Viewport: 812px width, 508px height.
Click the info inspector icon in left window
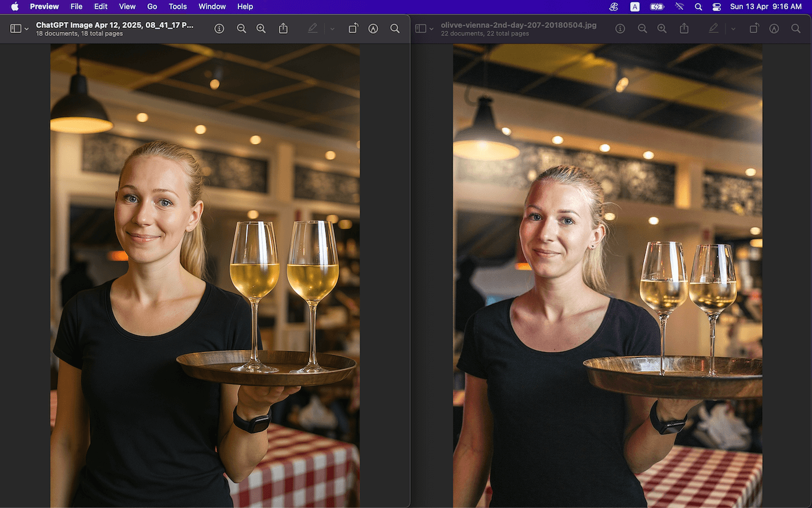click(219, 28)
